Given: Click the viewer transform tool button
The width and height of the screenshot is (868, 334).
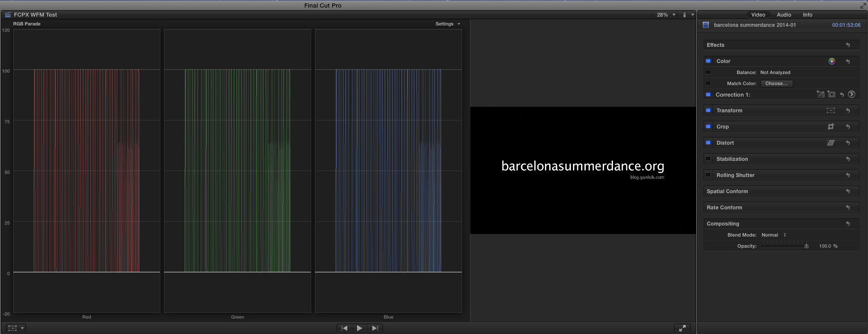Looking at the screenshot, I should pyautogui.click(x=12, y=328).
